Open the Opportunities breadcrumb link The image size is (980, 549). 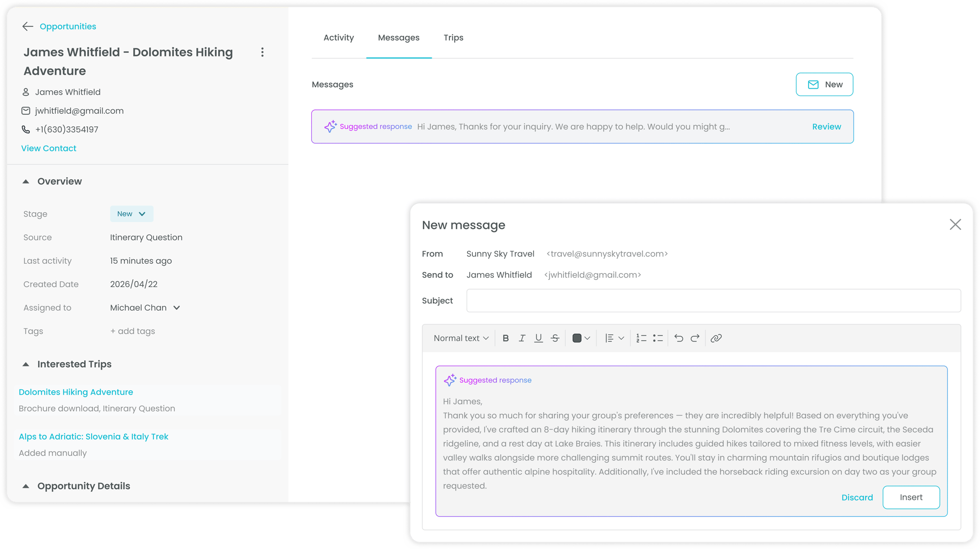point(68,26)
